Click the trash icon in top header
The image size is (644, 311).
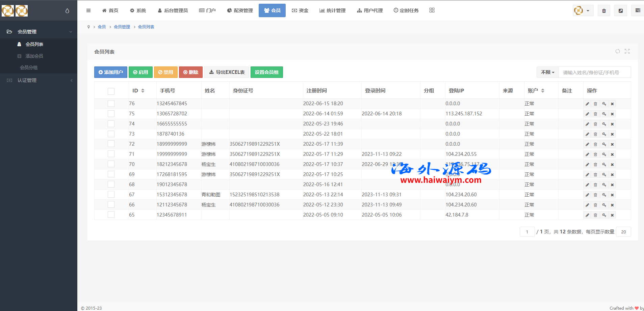point(604,11)
